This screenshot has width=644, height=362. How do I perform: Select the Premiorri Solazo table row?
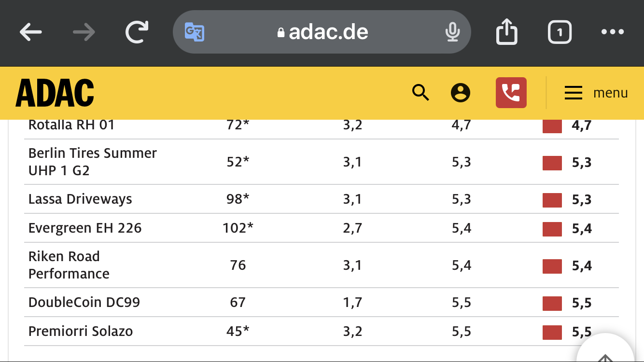322,331
